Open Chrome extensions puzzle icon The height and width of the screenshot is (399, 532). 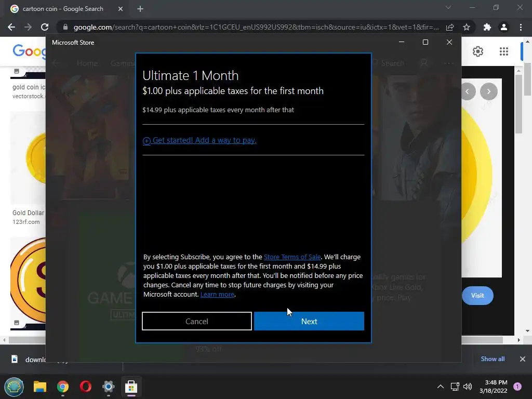pyautogui.click(x=487, y=27)
